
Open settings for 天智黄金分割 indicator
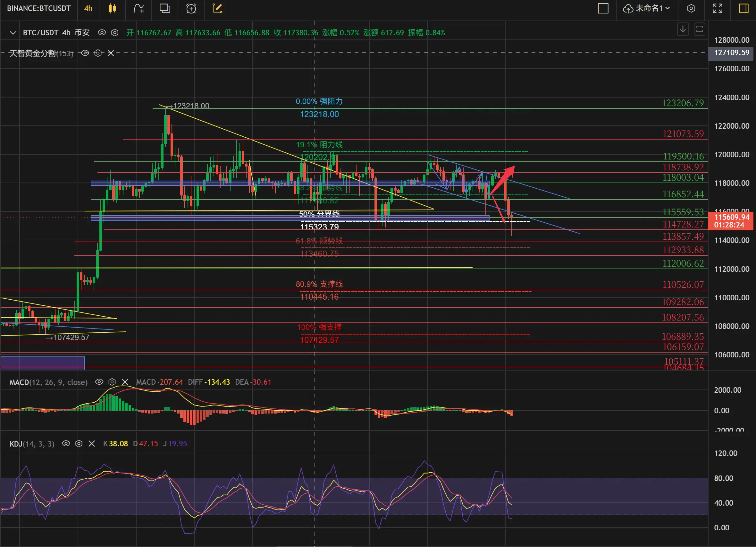[98, 53]
